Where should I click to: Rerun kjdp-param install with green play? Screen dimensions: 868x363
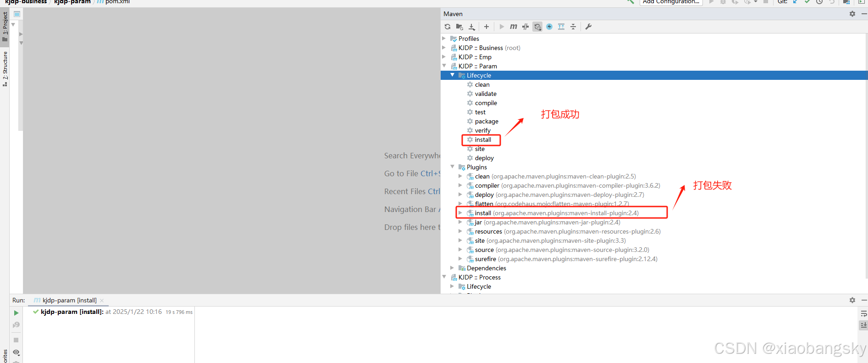tap(16, 313)
